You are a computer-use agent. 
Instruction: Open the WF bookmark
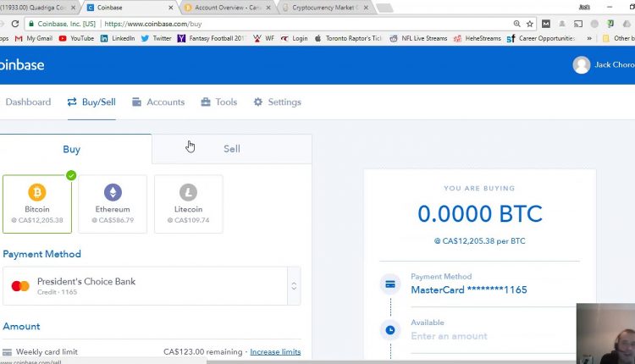click(263, 38)
